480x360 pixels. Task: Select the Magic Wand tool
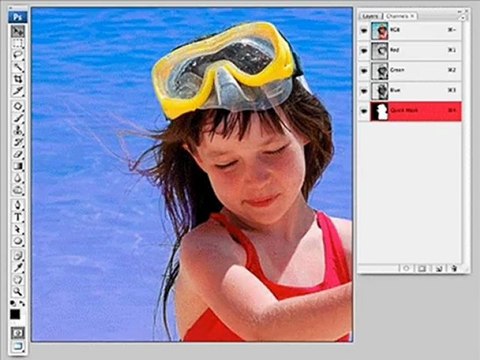coord(18,67)
